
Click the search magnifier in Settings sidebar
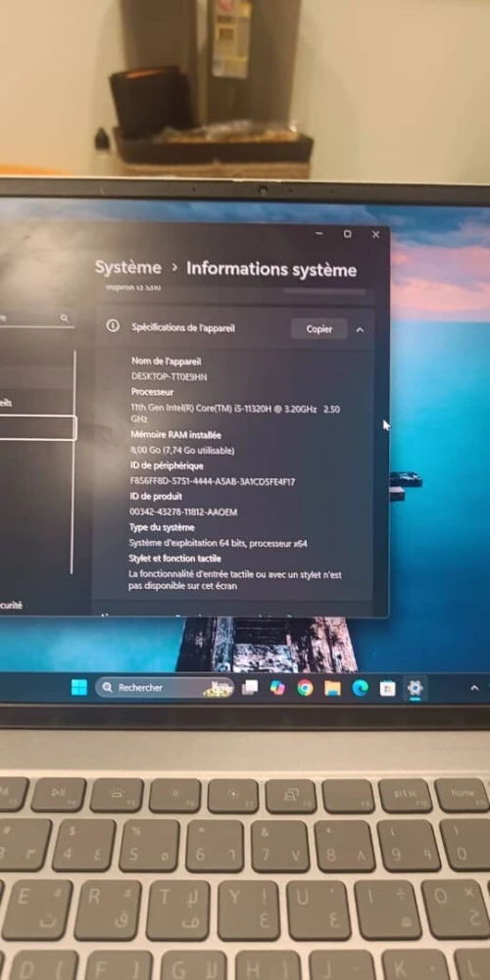[x=65, y=318]
